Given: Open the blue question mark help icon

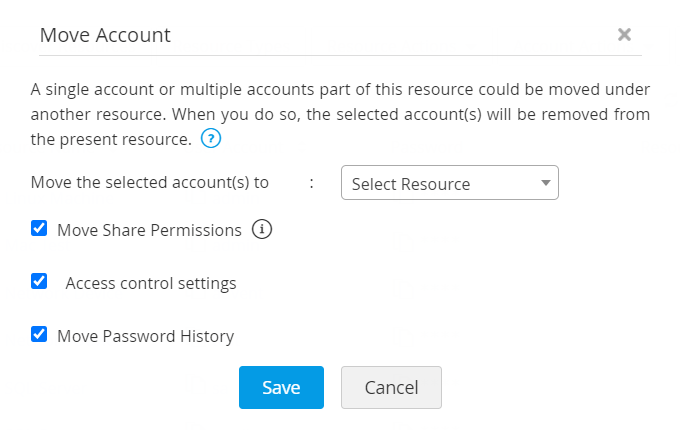Looking at the screenshot, I should (x=210, y=138).
